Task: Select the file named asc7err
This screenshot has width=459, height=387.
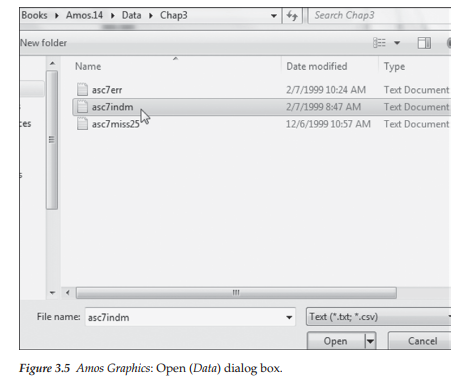Action: point(107,90)
